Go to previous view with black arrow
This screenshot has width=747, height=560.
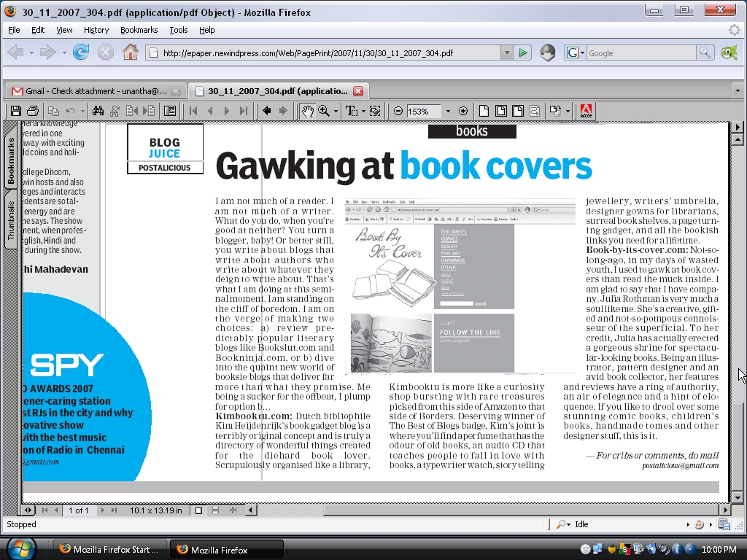(267, 111)
